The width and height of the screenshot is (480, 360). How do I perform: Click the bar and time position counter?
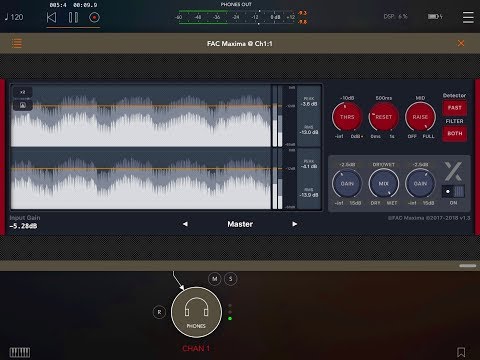(x=73, y=5)
